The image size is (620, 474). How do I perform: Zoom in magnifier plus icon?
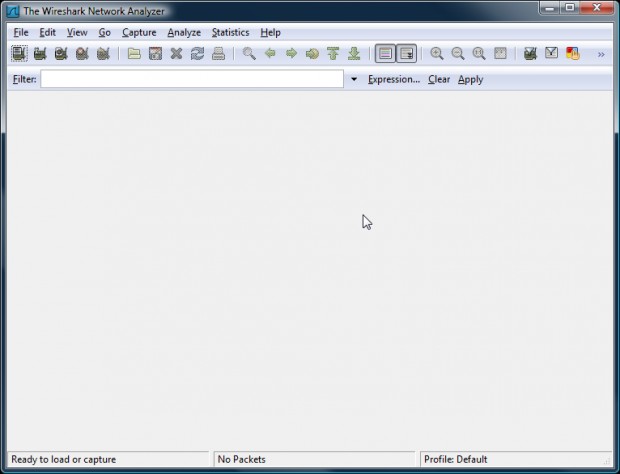point(437,53)
